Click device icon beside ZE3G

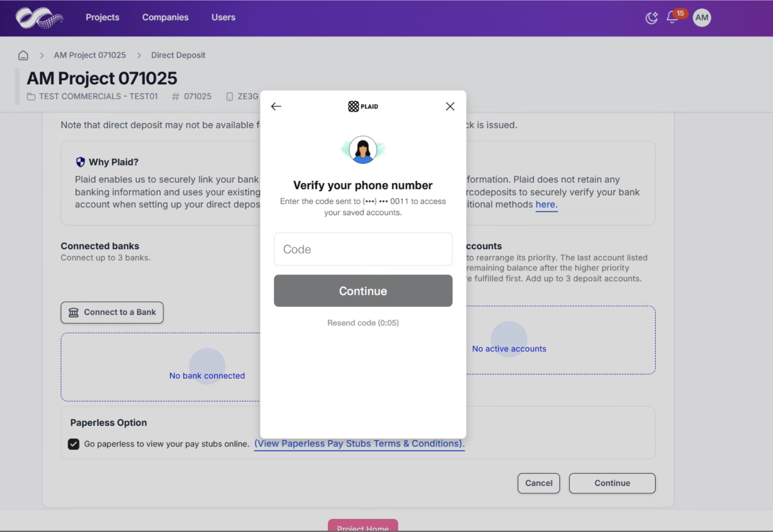pos(229,97)
